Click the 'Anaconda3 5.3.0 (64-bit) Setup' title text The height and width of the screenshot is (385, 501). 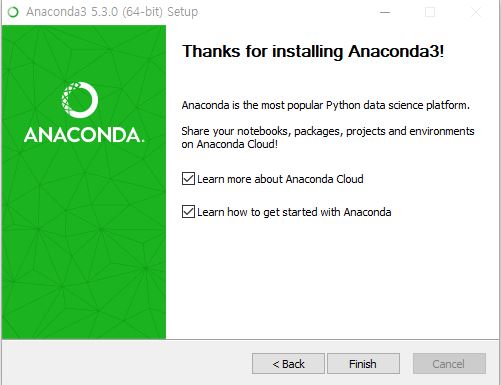coord(112,12)
